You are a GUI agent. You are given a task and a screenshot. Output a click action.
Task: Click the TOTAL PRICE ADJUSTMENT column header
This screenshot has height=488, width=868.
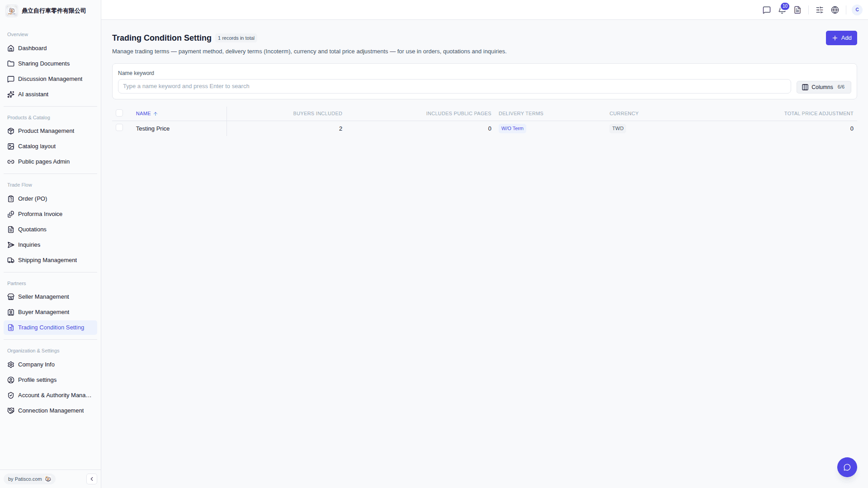pyautogui.click(x=819, y=113)
